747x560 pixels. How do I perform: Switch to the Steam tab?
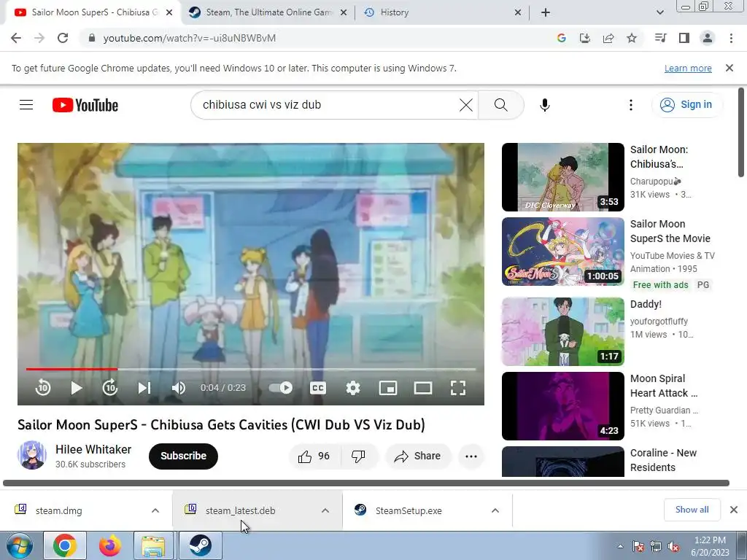[267, 12]
